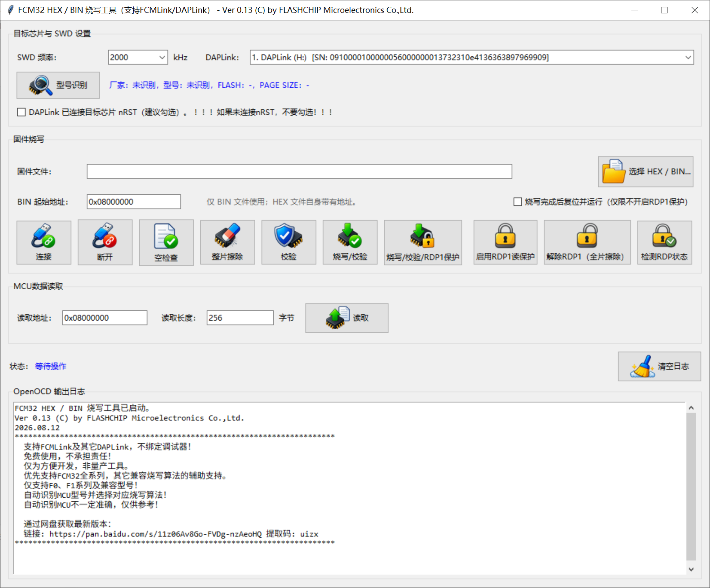710x588 pixels.
Task: Close the FCM32 tool window
Action: pos(694,10)
